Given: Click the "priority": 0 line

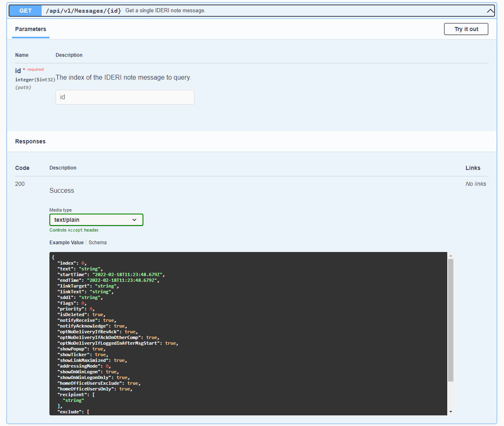Looking at the screenshot, I should 76,309.
